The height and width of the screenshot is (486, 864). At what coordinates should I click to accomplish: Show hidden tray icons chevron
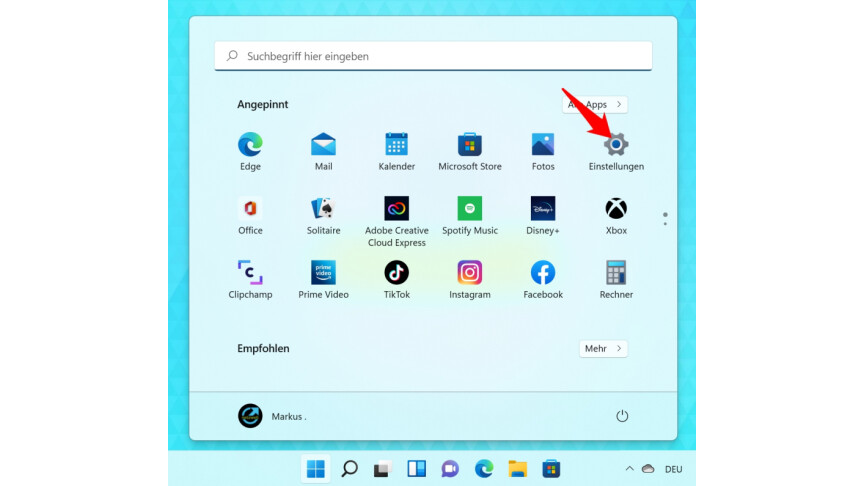629,469
